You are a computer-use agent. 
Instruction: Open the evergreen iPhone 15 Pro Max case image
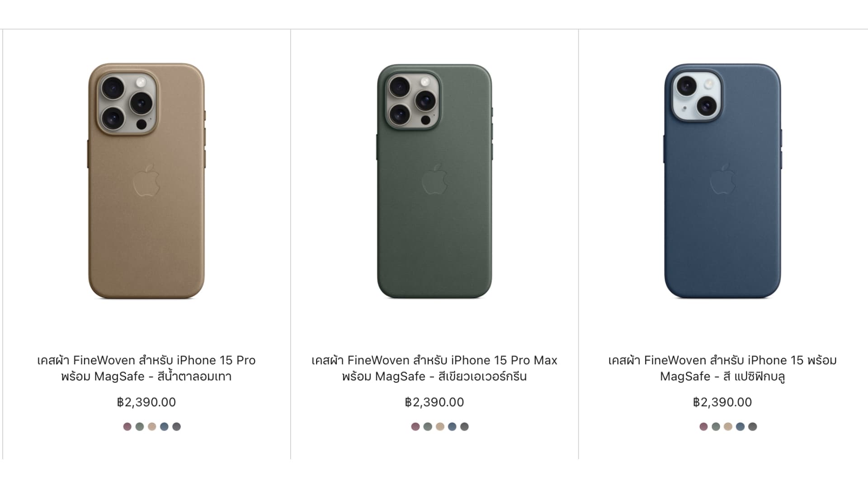click(434, 181)
